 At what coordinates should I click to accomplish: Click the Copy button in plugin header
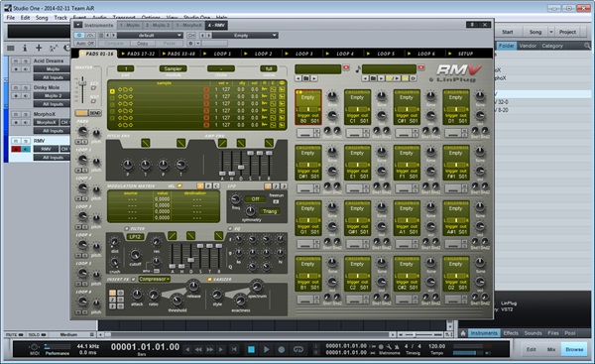143,44
